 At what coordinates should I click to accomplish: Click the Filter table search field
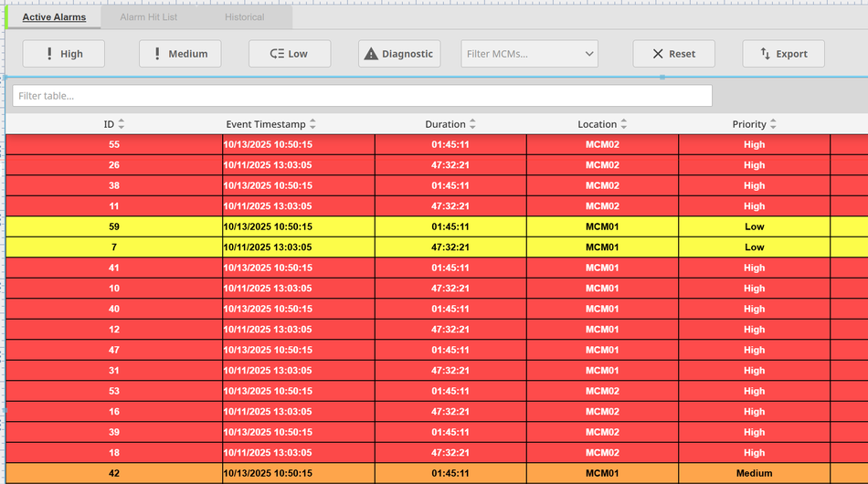pos(362,96)
